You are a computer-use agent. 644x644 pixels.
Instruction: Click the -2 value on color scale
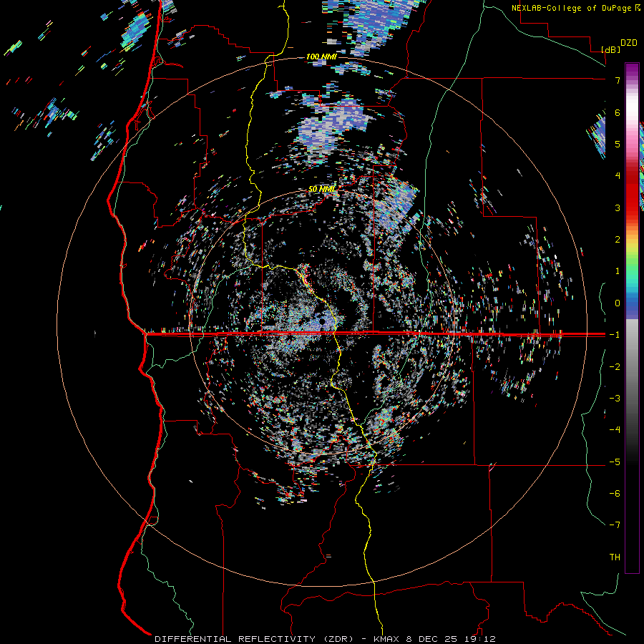point(615,367)
